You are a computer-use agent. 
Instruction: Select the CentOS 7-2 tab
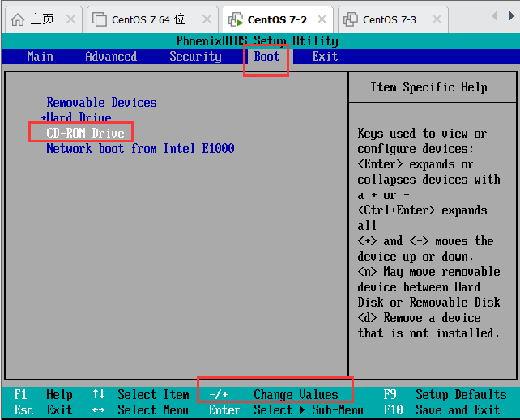click(278, 19)
